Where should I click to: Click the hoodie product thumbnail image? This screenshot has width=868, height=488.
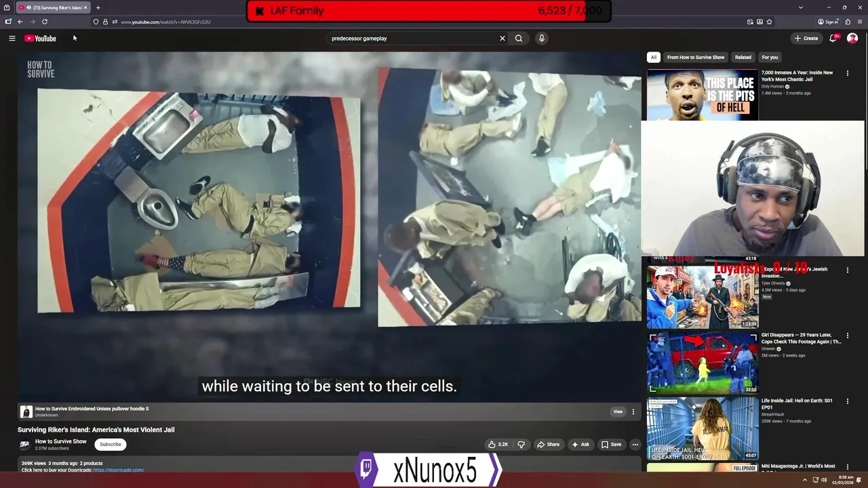point(26,411)
